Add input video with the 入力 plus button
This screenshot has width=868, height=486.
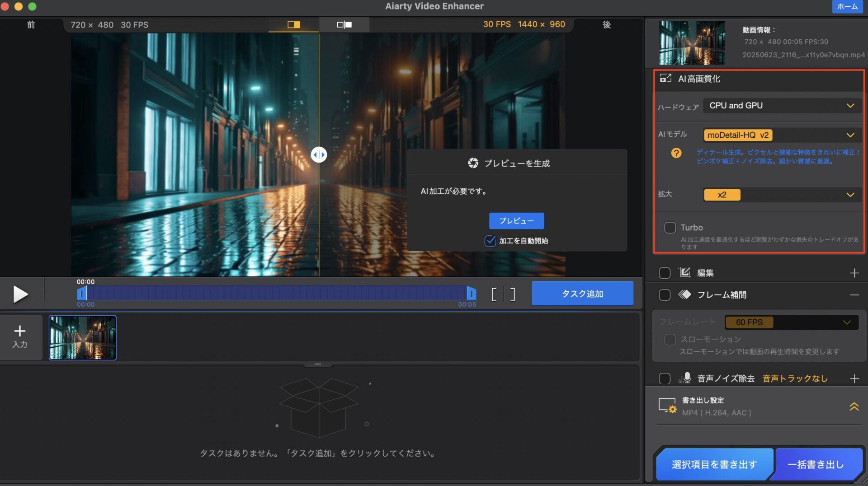tap(20, 337)
